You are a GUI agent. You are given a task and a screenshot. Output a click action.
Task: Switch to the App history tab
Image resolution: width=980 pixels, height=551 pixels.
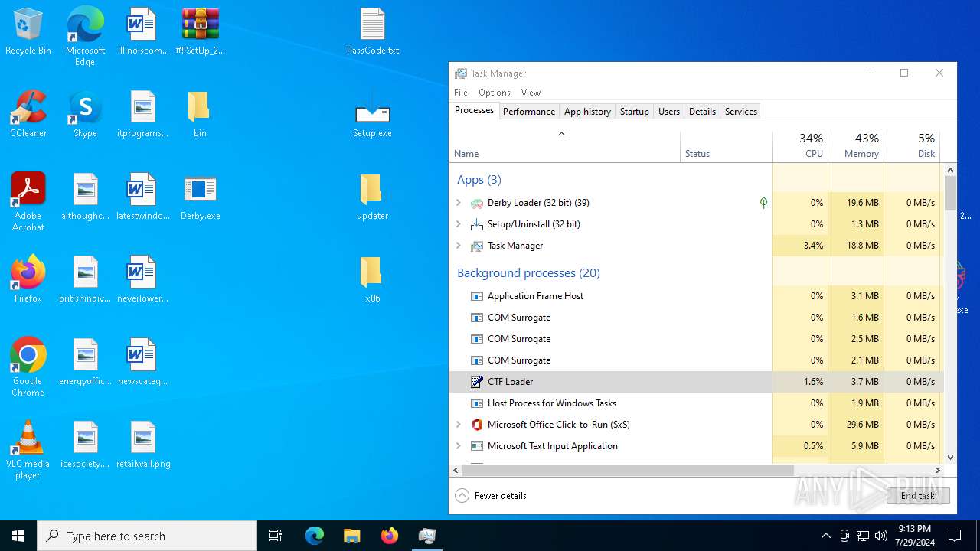(587, 112)
